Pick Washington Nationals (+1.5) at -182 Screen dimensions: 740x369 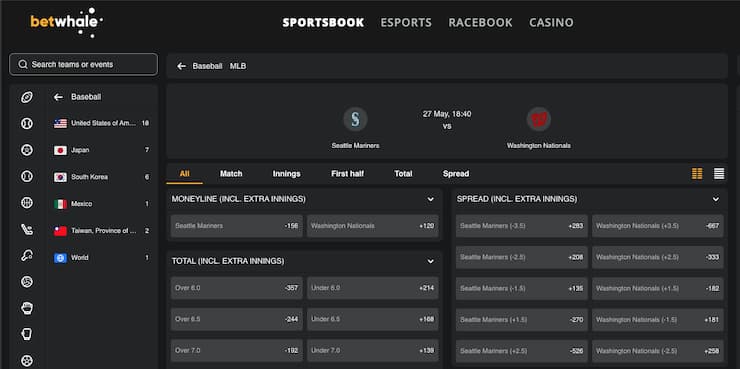pyautogui.click(x=658, y=289)
